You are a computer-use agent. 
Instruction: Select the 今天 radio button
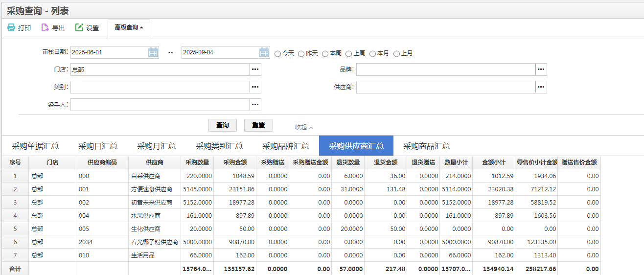(x=277, y=53)
